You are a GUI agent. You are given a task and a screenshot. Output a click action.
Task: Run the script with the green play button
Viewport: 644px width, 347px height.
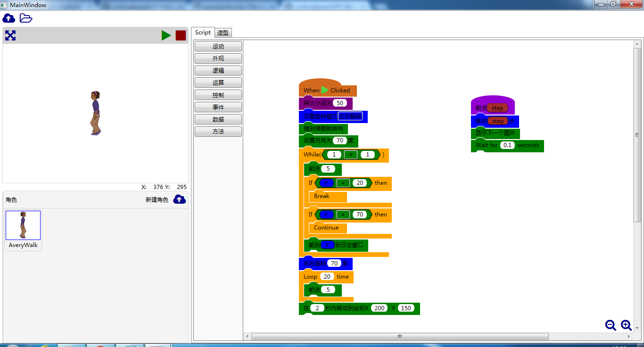click(166, 35)
